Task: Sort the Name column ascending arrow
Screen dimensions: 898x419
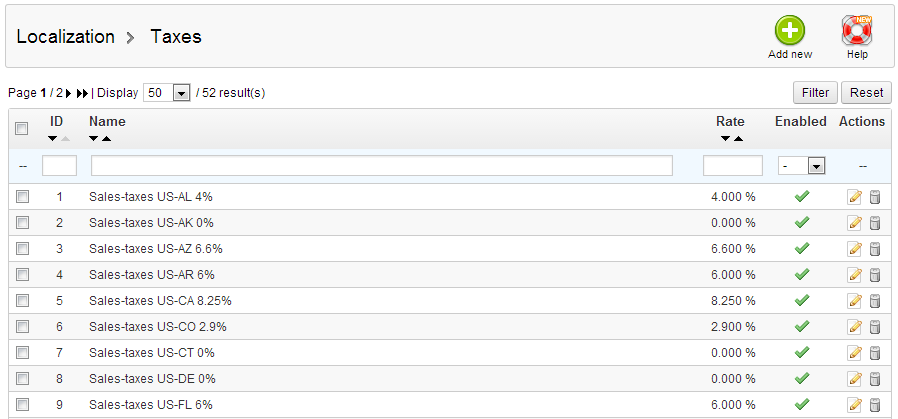Action: point(107,138)
